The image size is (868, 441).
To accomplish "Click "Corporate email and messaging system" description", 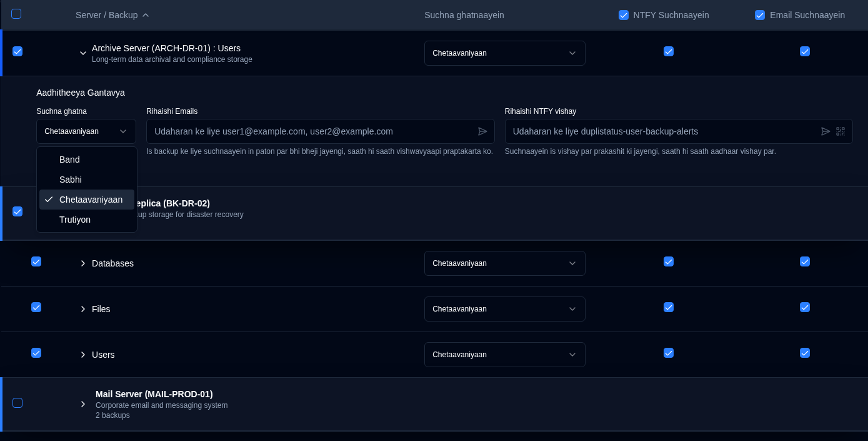I will click(162, 405).
